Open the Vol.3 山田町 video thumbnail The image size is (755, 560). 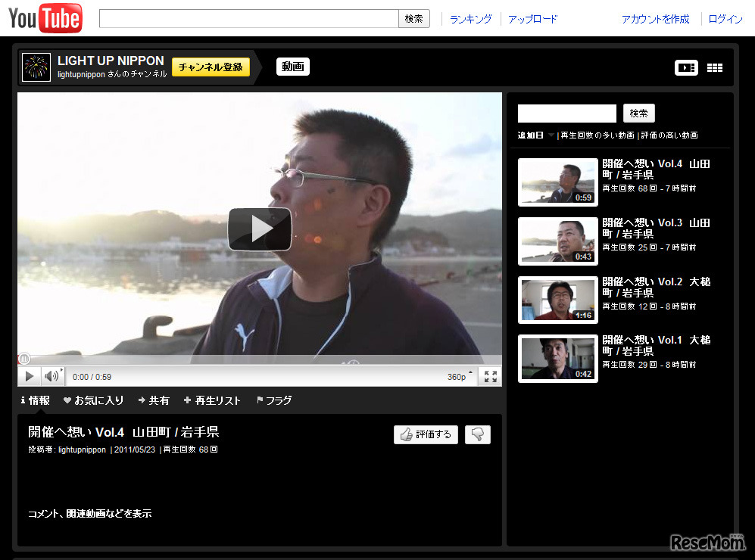click(x=557, y=241)
